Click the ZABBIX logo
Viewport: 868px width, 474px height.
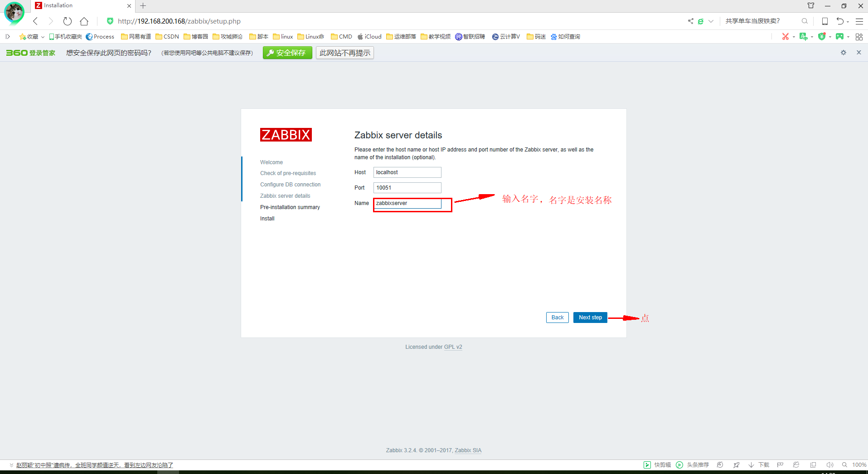tap(286, 135)
